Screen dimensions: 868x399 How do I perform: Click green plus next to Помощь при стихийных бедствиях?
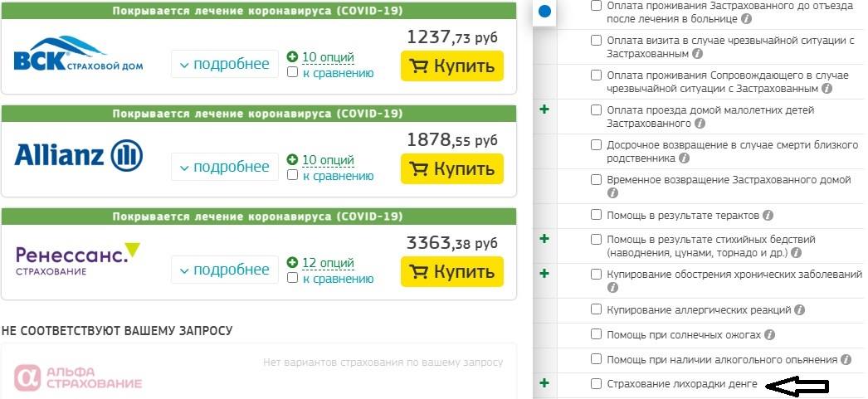(x=544, y=239)
